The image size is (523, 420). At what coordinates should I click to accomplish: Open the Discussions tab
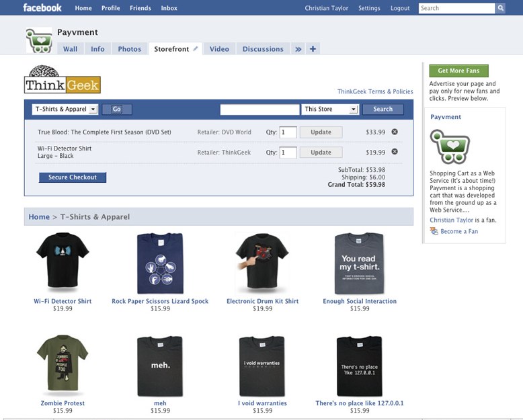coord(263,49)
